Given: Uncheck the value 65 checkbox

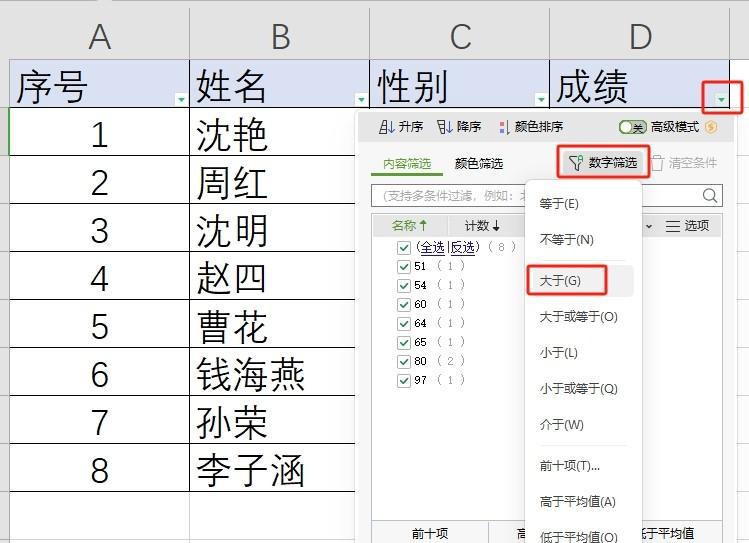Looking at the screenshot, I should click(x=404, y=342).
